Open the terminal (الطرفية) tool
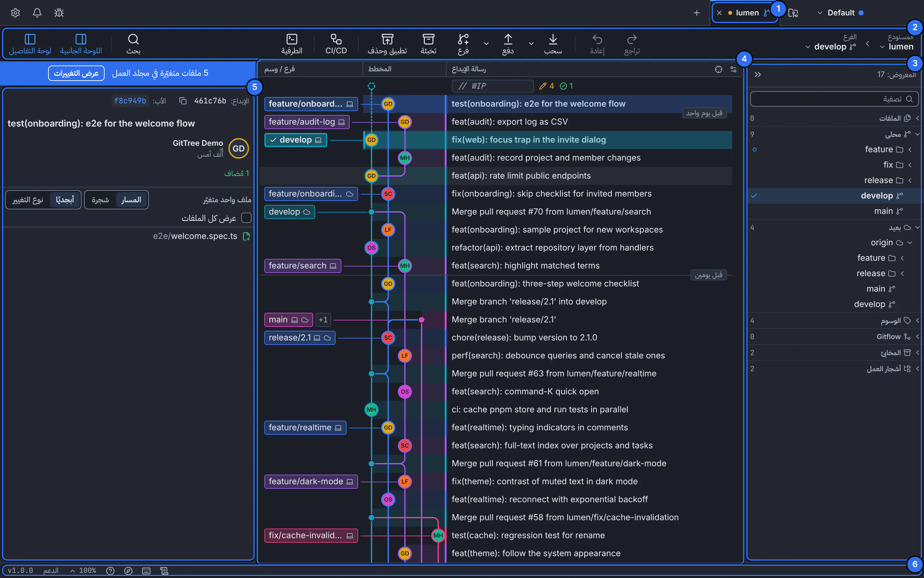 tap(292, 44)
